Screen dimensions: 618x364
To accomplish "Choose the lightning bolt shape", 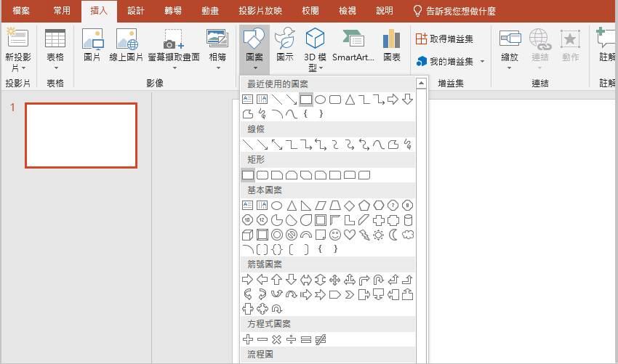I will (x=364, y=235).
